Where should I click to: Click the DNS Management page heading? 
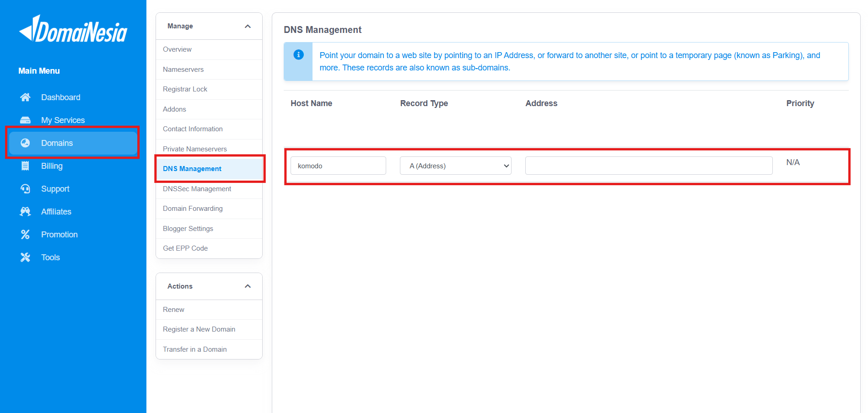tap(323, 30)
